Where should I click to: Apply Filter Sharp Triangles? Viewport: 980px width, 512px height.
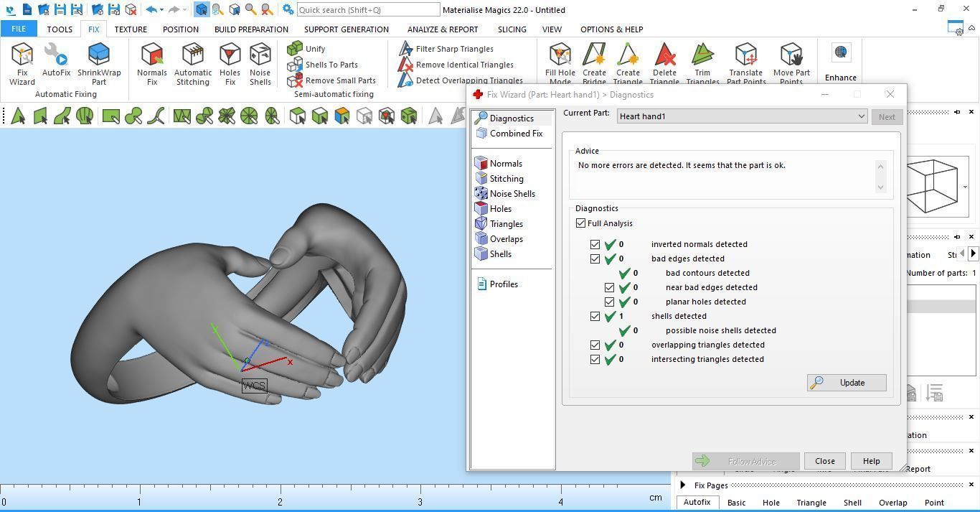446,48
